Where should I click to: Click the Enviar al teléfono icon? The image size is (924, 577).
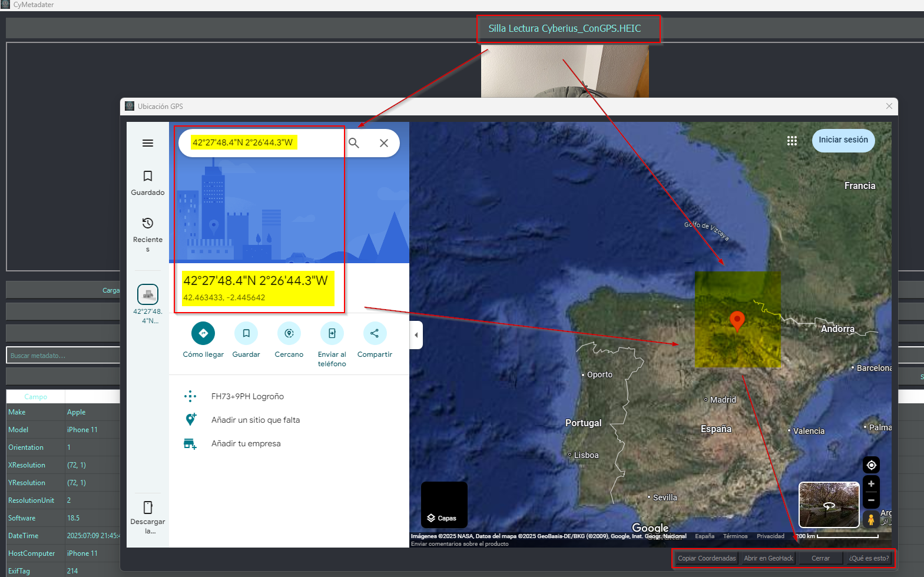[332, 333]
